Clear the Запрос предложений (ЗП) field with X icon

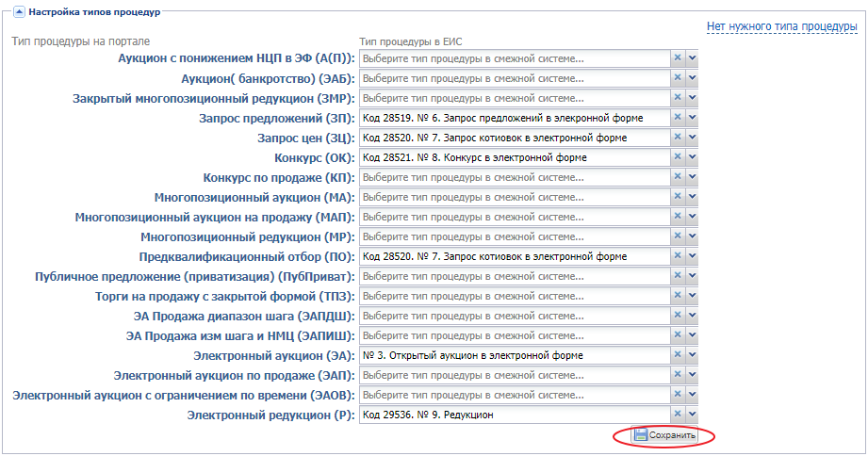677,118
